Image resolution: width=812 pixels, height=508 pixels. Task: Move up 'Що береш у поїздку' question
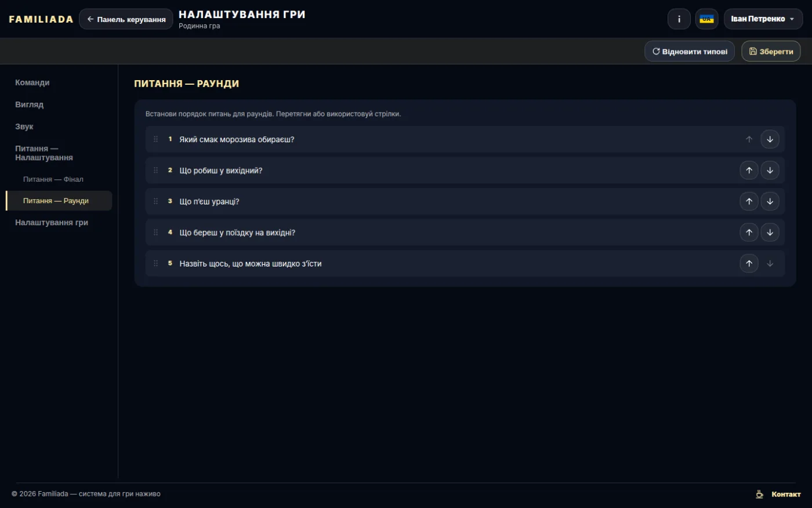(x=749, y=232)
